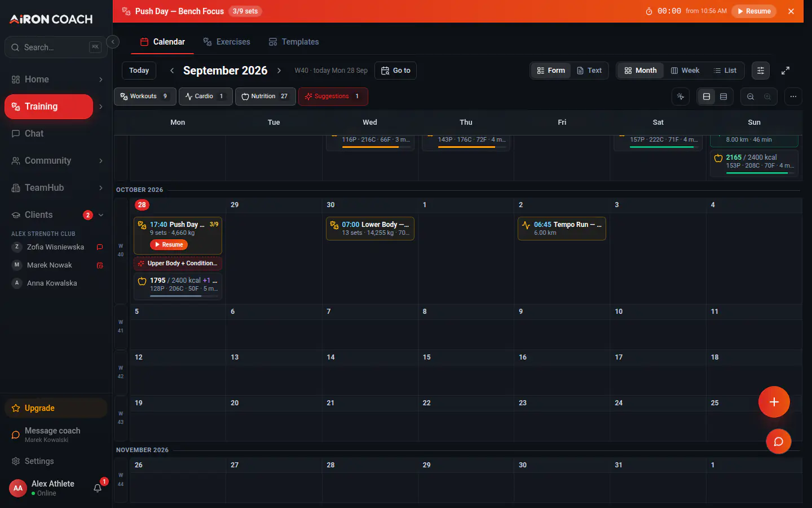Image resolution: width=812 pixels, height=508 pixels.
Task: Click the AiRON COACH logo
Action: pyautogui.click(x=51, y=19)
